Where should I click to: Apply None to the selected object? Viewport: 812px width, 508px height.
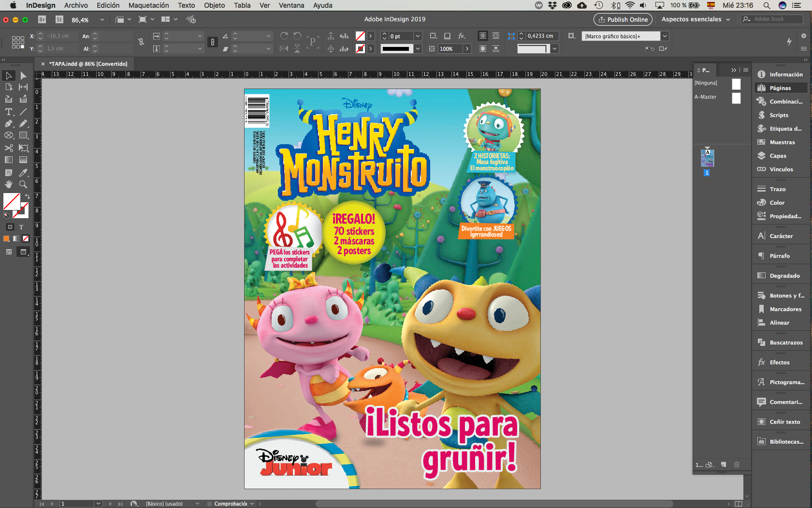click(x=26, y=239)
